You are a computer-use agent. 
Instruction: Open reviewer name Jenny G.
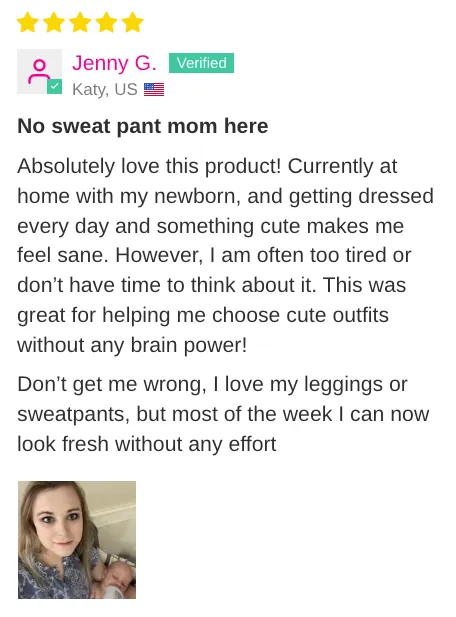pos(114,63)
